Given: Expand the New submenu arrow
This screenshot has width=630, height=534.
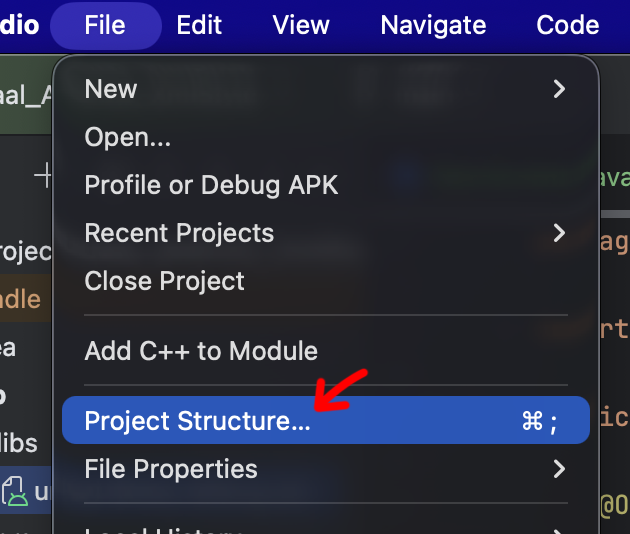Looking at the screenshot, I should click(x=559, y=89).
